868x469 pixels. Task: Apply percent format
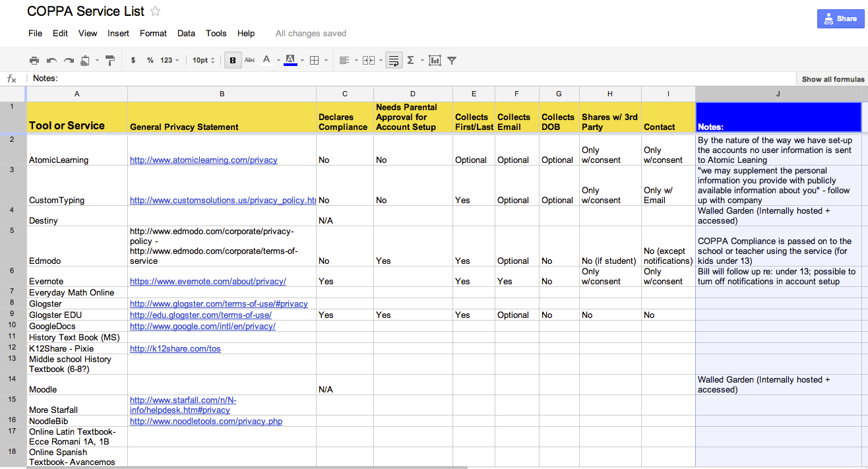(150, 60)
